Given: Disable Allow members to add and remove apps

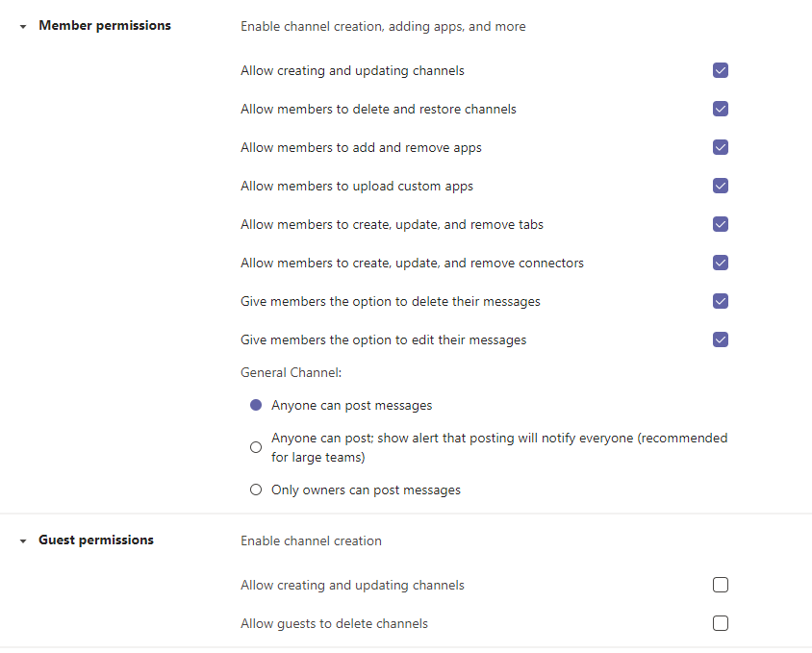Looking at the screenshot, I should 721,147.
